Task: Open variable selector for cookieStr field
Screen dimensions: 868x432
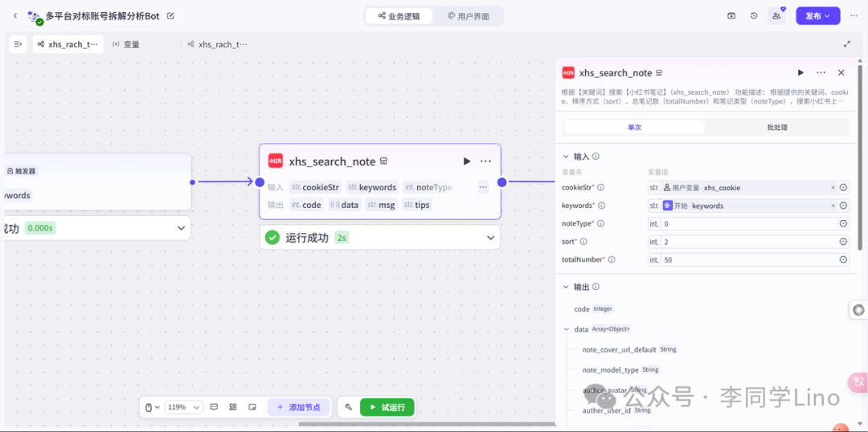Action: point(843,188)
